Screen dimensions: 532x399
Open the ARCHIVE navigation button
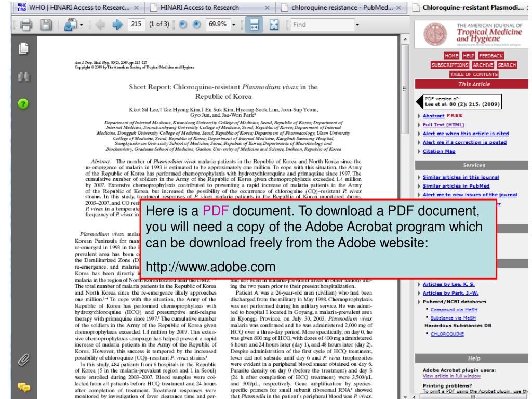483,65
